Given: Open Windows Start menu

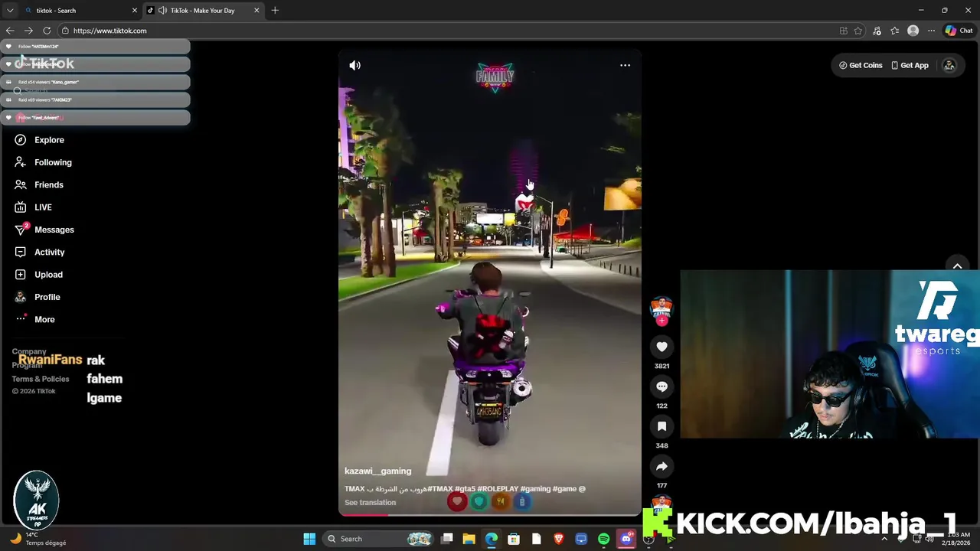Looking at the screenshot, I should pyautogui.click(x=309, y=539).
